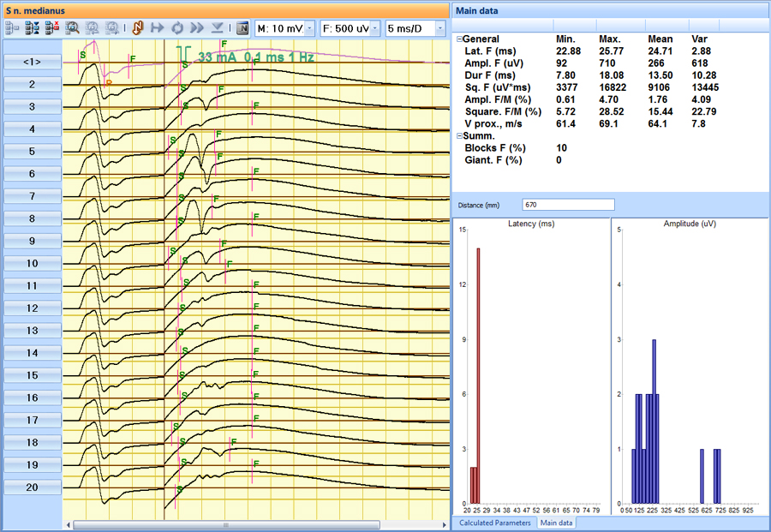The width and height of the screenshot is (771, 532).
Task: Open the 5 ms/D sweep speed dropdown
Action: [x=439, y=28]
